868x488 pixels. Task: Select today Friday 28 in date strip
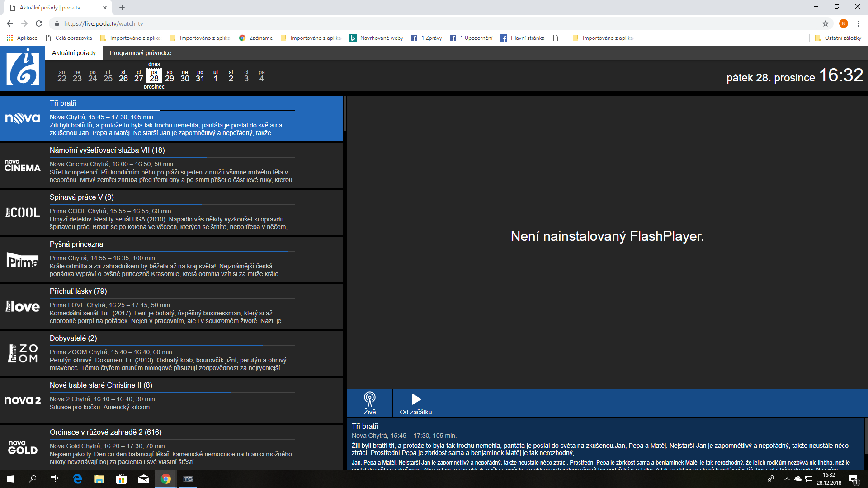click(154, 76)
